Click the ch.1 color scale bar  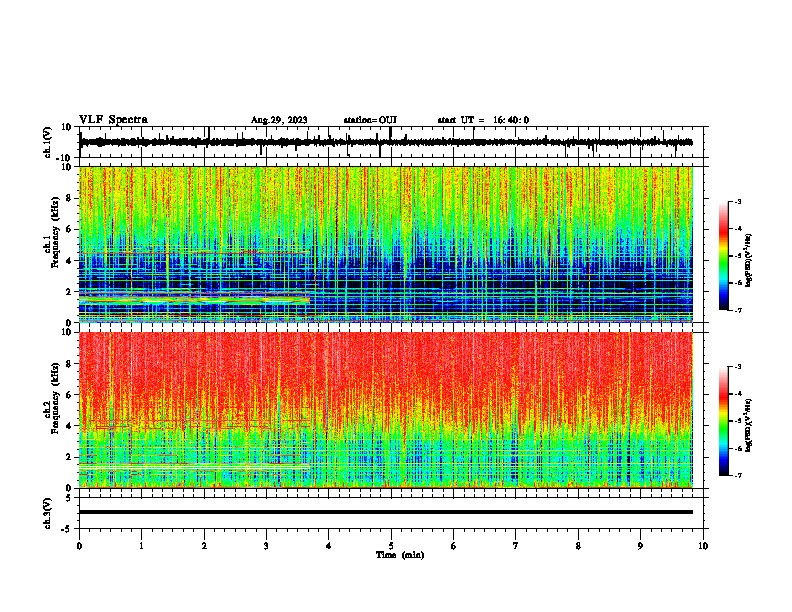(723, 256)
